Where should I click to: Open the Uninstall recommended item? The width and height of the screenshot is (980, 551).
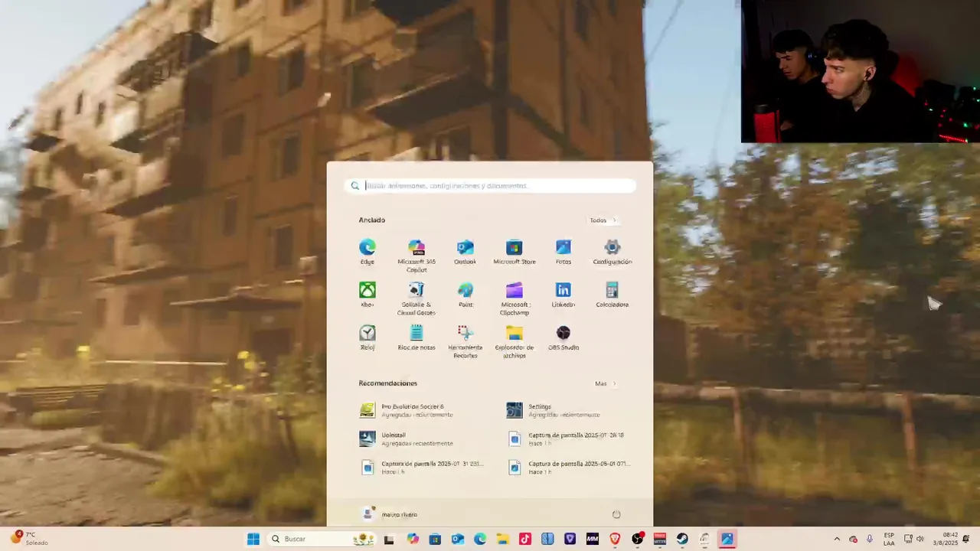[x=420, y=439]
